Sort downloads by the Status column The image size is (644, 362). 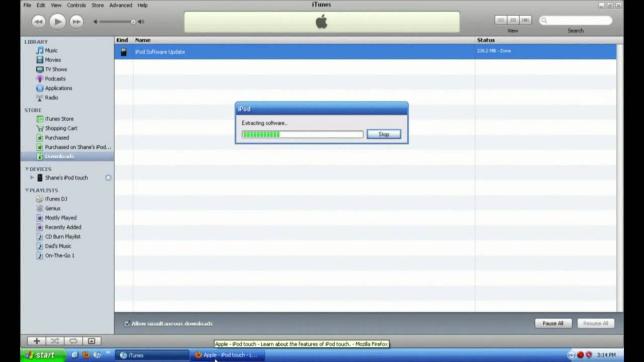click(x=545, y=40)
